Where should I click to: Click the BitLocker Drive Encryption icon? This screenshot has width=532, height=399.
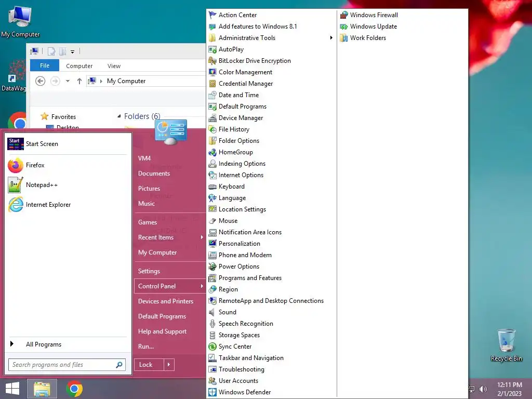212,61
